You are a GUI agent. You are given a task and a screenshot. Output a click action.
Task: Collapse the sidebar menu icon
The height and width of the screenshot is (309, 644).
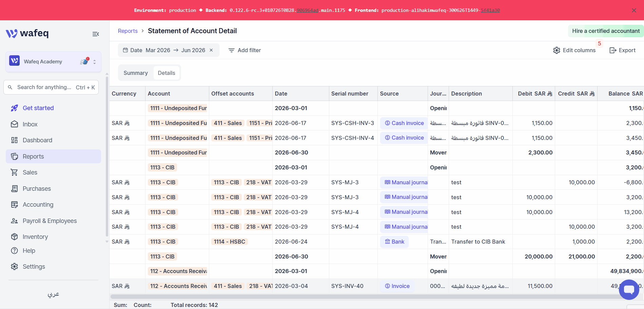(x=96, y=34)
